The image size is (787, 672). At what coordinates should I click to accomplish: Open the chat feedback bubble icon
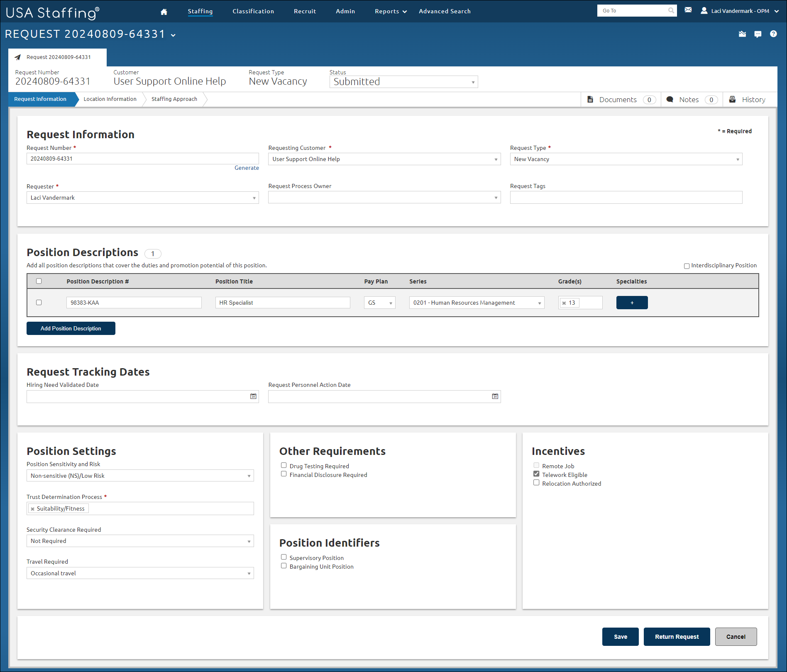pyautogui.click(x=758, y=34)
